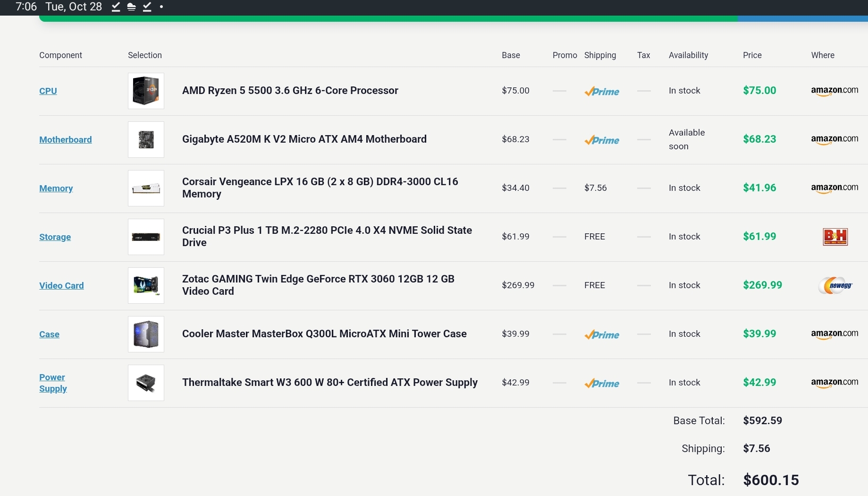
Task: Open the Memory component link
Action: point(56,188)
